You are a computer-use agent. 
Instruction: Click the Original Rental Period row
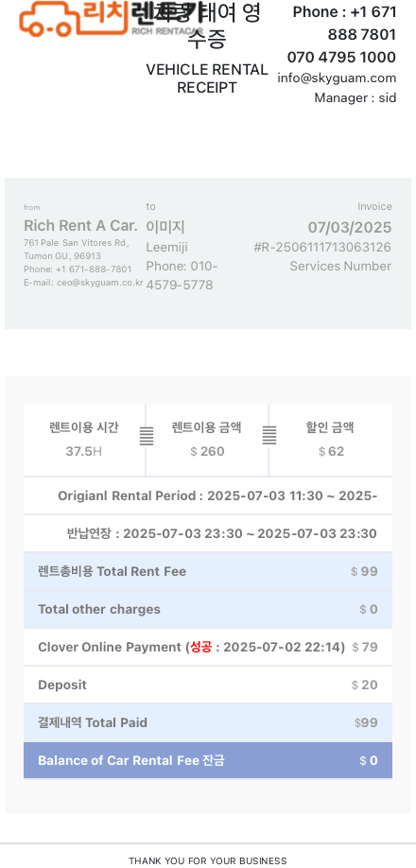point(208,495)
